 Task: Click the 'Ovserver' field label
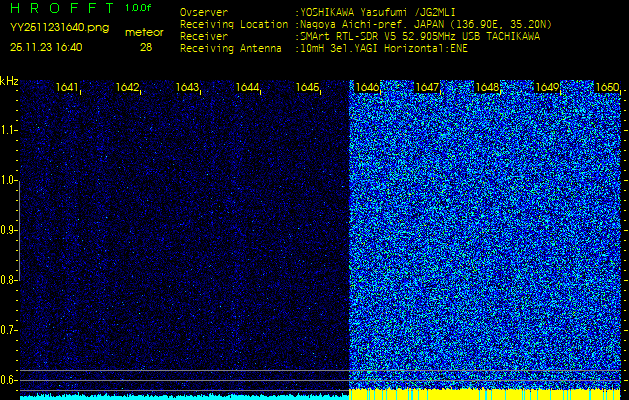pyautogui.click(x=204, y=12)
